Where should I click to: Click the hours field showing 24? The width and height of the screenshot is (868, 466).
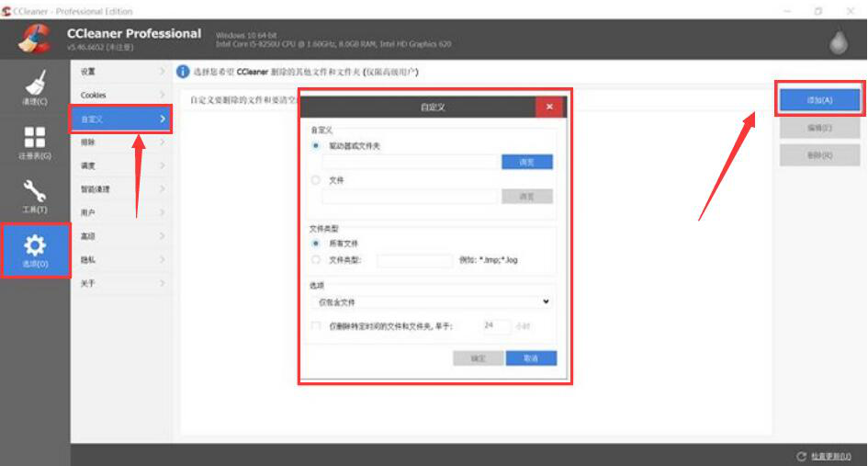(496, 325)
